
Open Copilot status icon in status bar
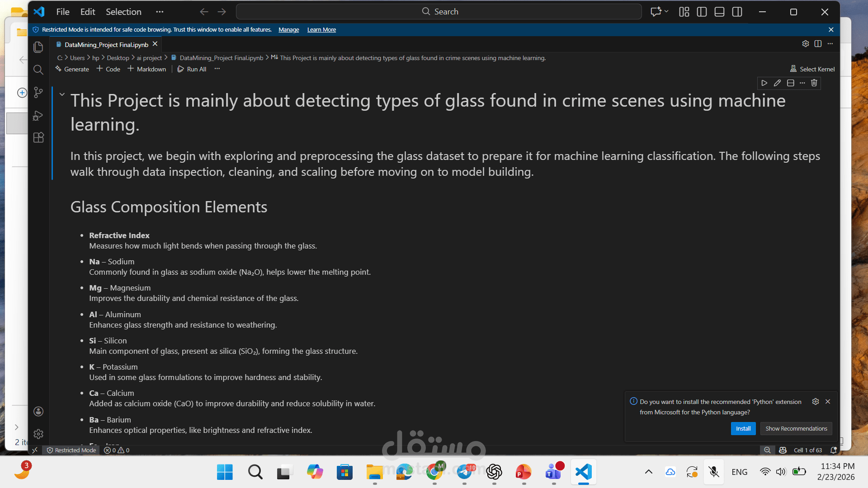(783, 450)
